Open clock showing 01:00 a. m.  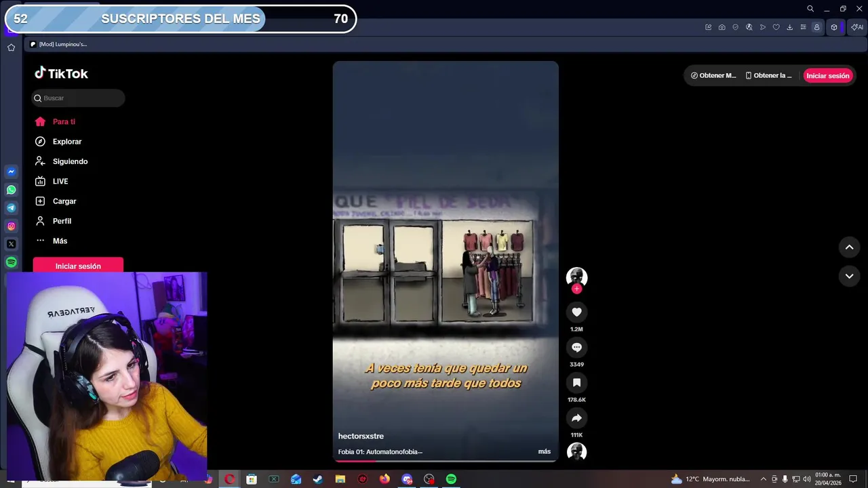828,479
